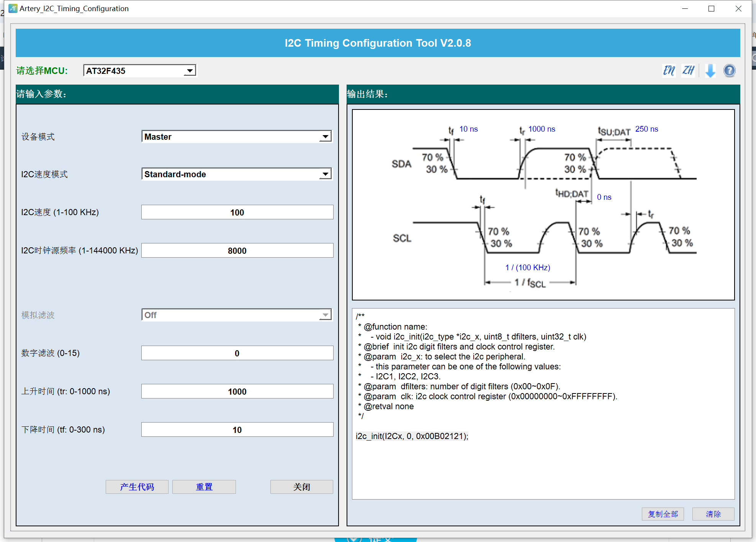The height and width of the screenshot is (542, 756).
Task: Click the '@brief init i2c digit filters' line
Action: pos(456,347)
